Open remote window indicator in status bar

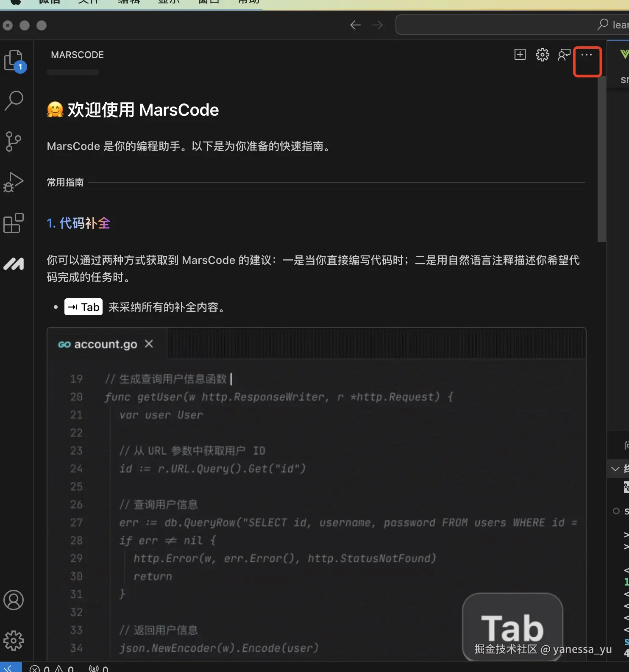click(x=11, y=667)
